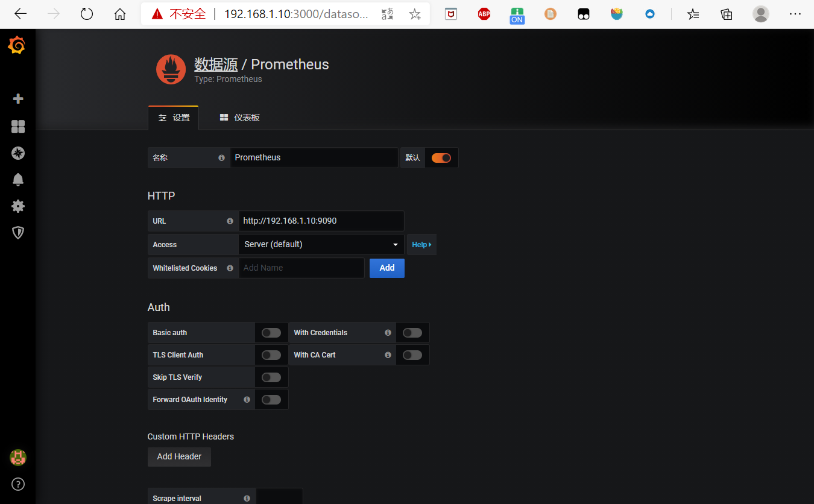Image resolution: width=814 pixels, height=504 pixels.
Task: Add page to favorites star icon
Action: tap(415, 14)
